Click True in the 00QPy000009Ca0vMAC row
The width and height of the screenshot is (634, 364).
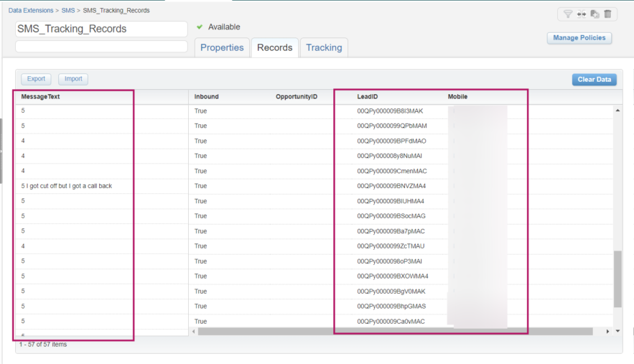(200, 322)
